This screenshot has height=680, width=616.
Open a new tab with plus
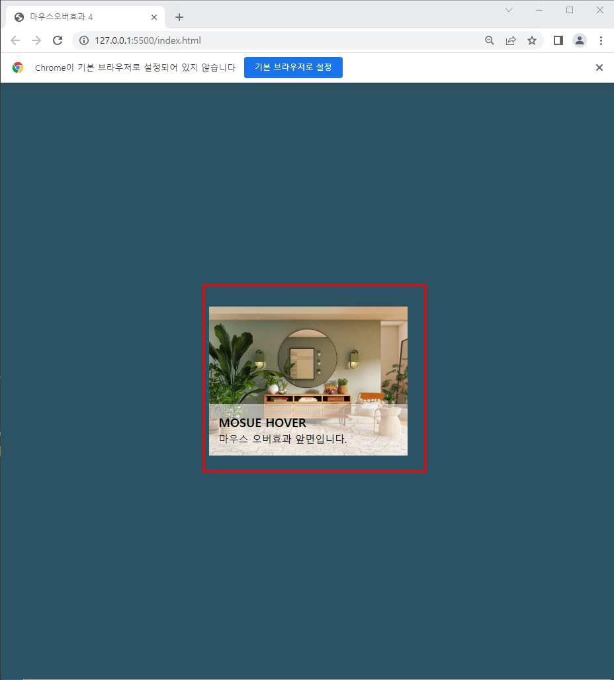click(x=179, y=17)
